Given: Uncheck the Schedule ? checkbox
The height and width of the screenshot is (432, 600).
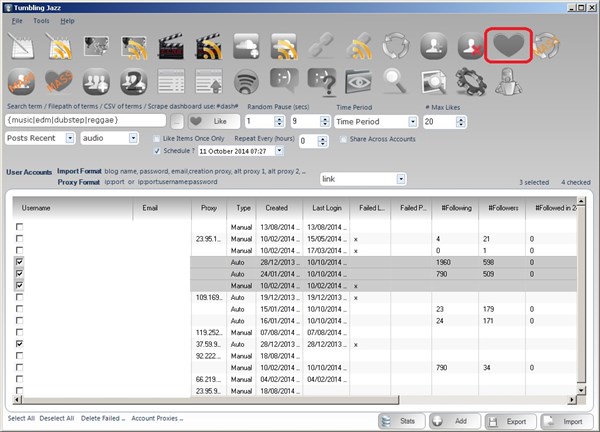Looking at the screenshot, I should [x=157, y=151].
